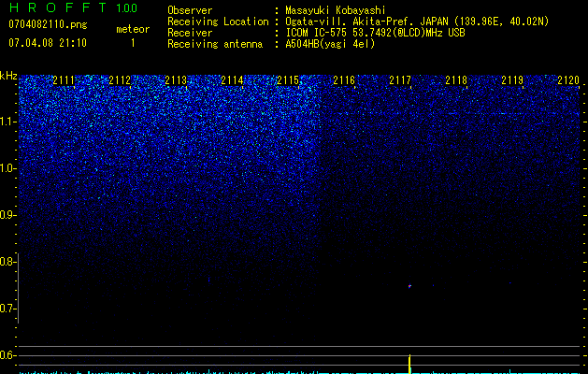
Task: Click the 2115 time marker
Action: point(288,80)
